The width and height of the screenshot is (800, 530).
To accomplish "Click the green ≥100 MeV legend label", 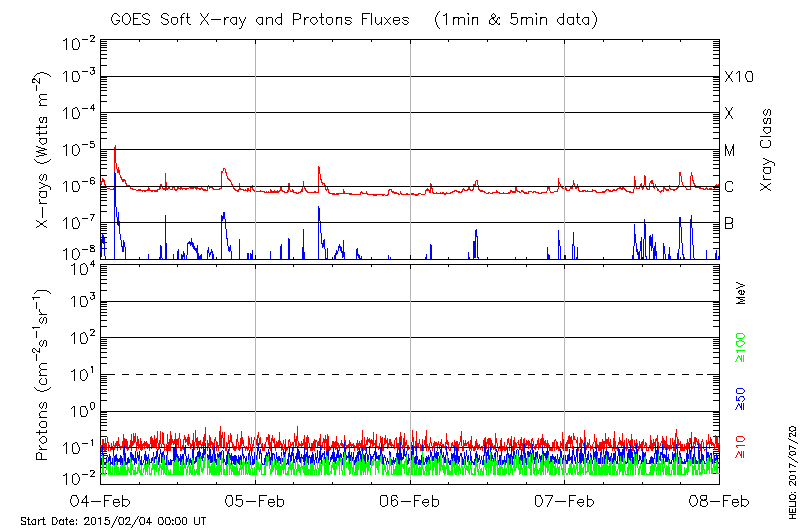I will 741,349.
